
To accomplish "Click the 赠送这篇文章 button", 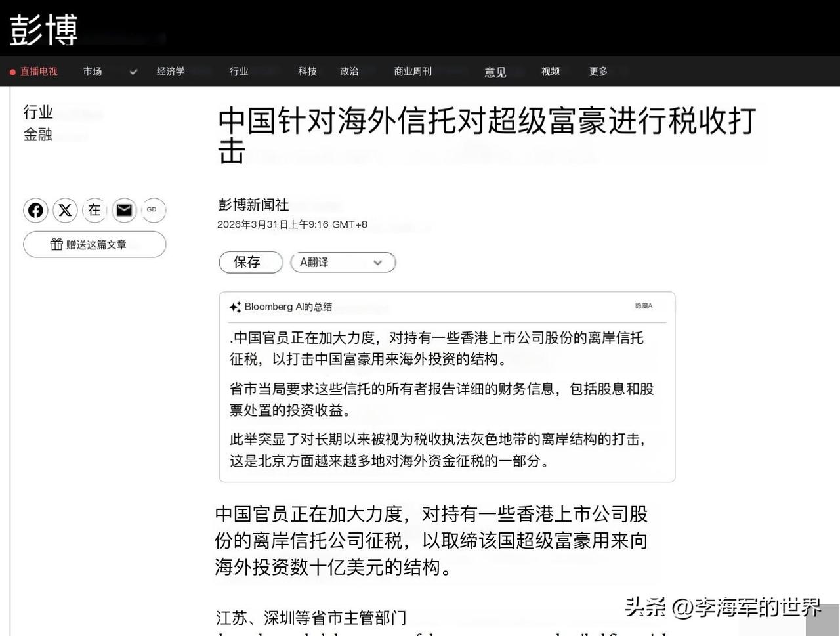I will [94, 244].
